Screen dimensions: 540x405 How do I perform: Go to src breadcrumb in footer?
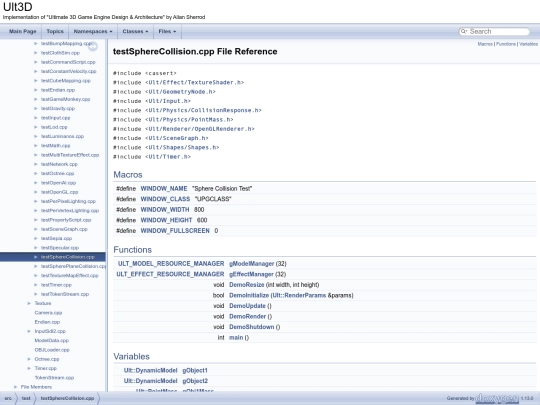(x=8, y=398)
